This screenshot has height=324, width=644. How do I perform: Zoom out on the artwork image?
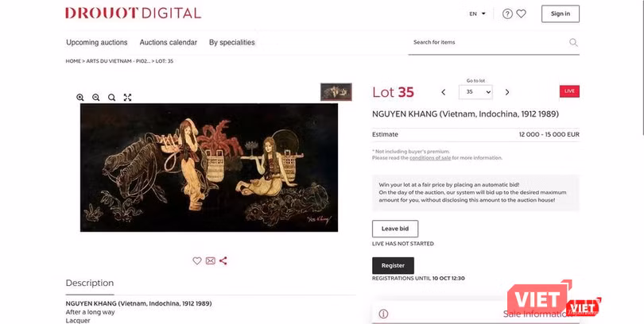coord(95,97)
